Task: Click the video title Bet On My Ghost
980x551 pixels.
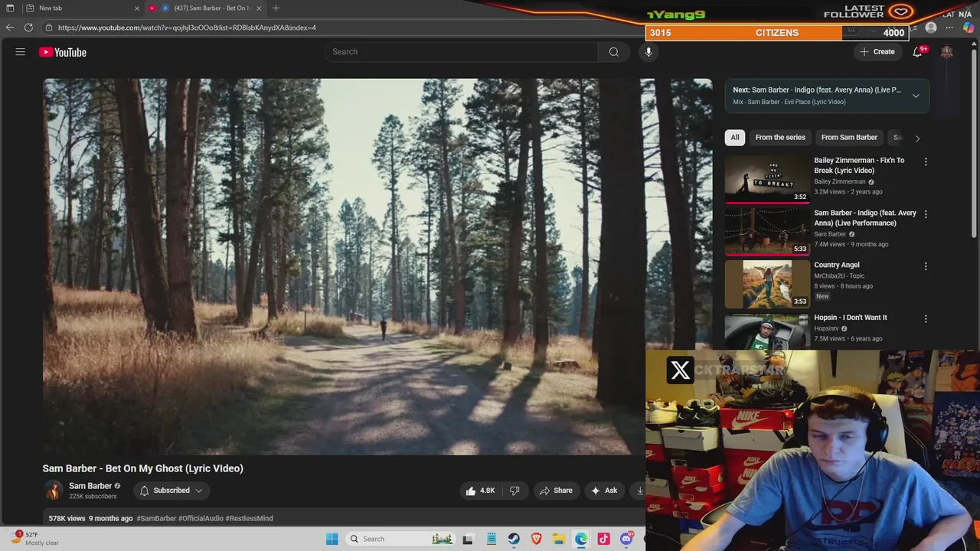Action: [143, 468]
